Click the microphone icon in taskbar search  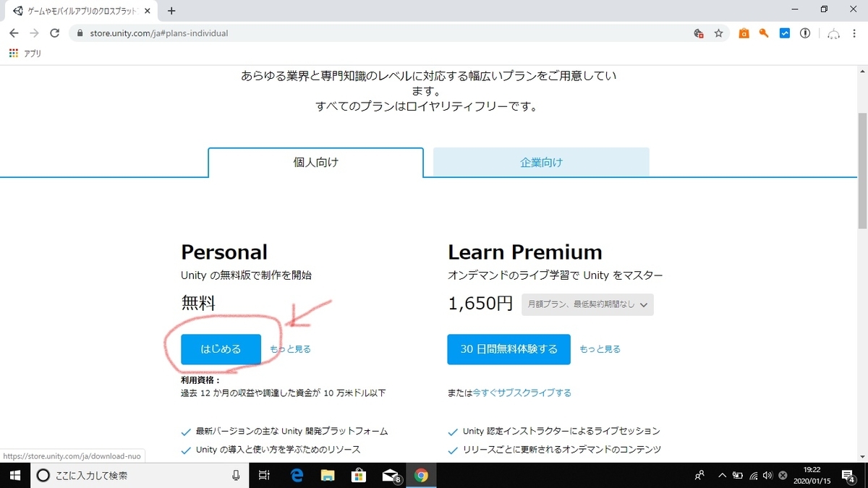pyautogui.click(x=236, y=475)
